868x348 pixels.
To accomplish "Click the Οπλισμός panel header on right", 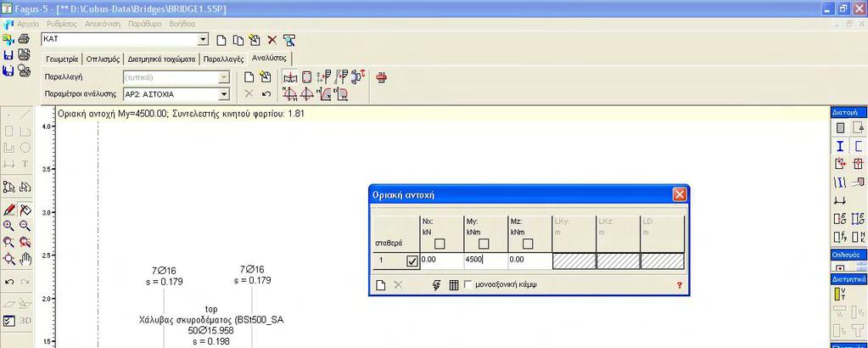I will (849, 255).
